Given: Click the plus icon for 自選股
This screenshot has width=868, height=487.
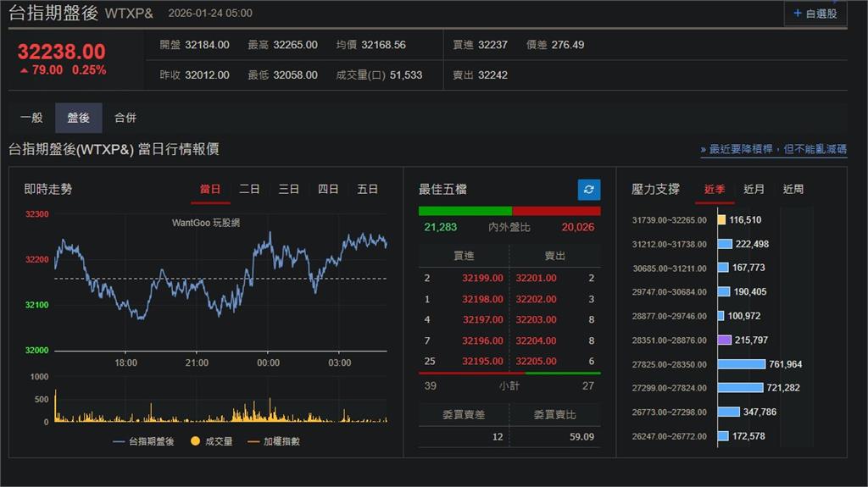Looking at the screenshot, I should (x=798, y=14).
